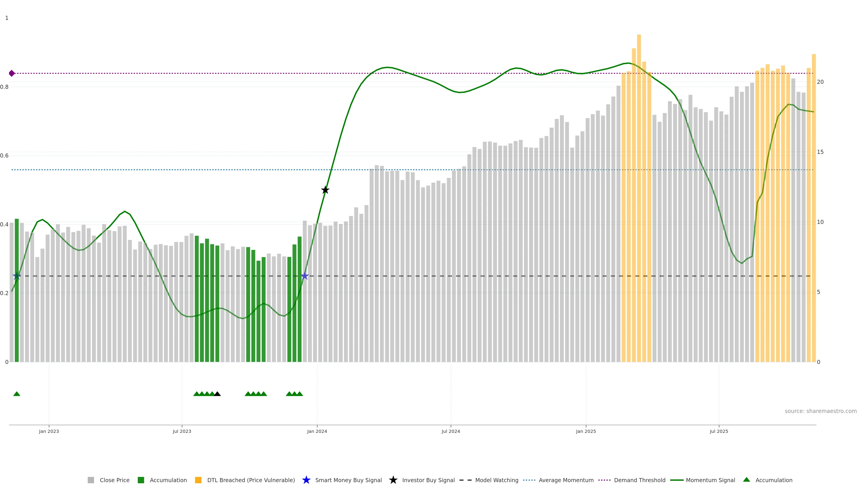Click the purple diamond Demand Threshold marker
868x488 pixels.
pos(12,73)
